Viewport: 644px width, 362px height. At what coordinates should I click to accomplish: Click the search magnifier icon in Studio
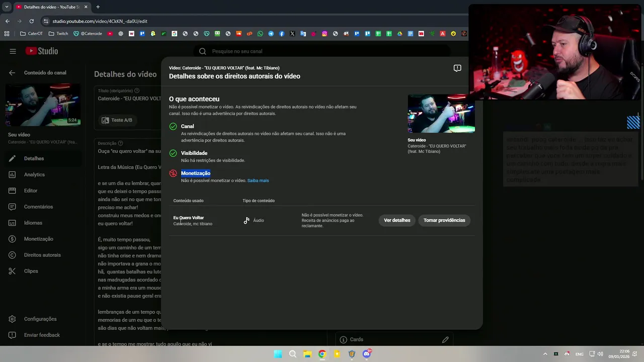coord(203,51)
